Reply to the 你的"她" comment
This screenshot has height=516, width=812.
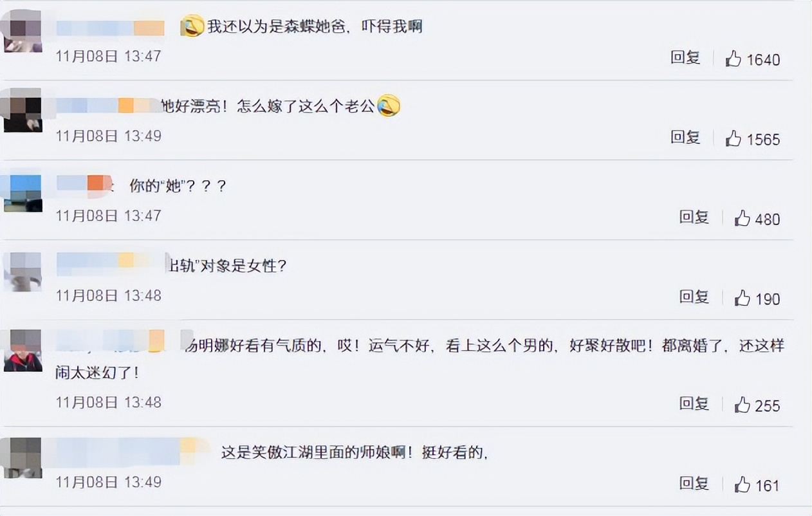pyautogui.click(x=694, y=217)
